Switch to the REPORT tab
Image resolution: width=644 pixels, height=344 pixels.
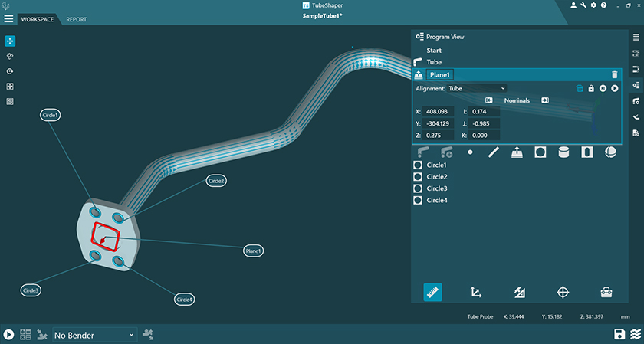(x=76, y=19)
